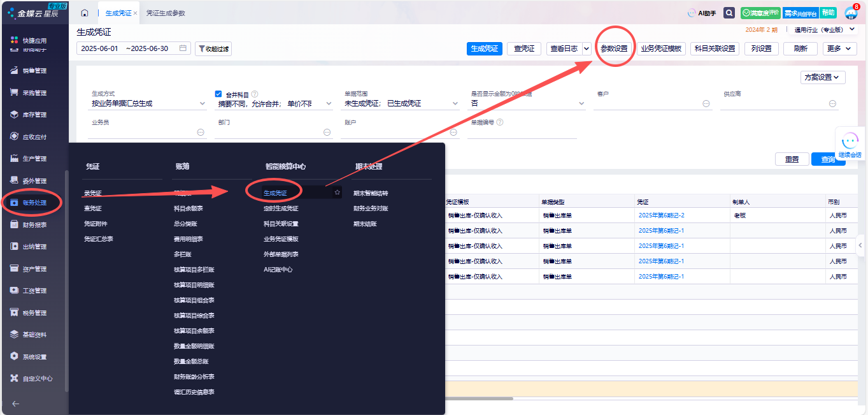Click the star icon next to 生成凭证 in the menu
Viewport: 868px width, 415px height.
pyautogui.click(x=338, y=192)
